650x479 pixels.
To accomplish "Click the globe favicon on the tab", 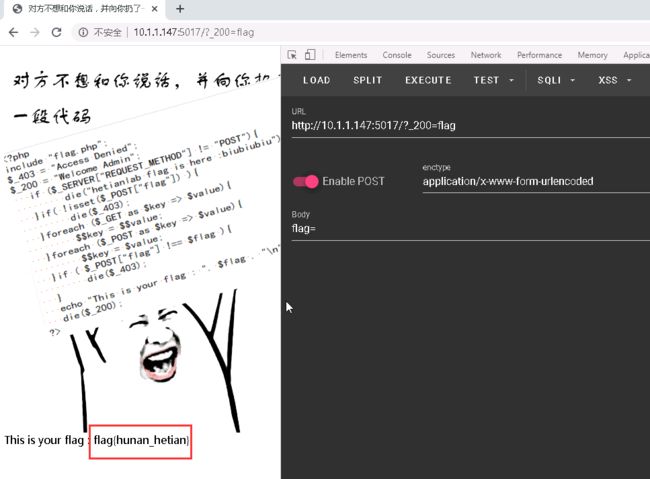I will tap(17, 9).
